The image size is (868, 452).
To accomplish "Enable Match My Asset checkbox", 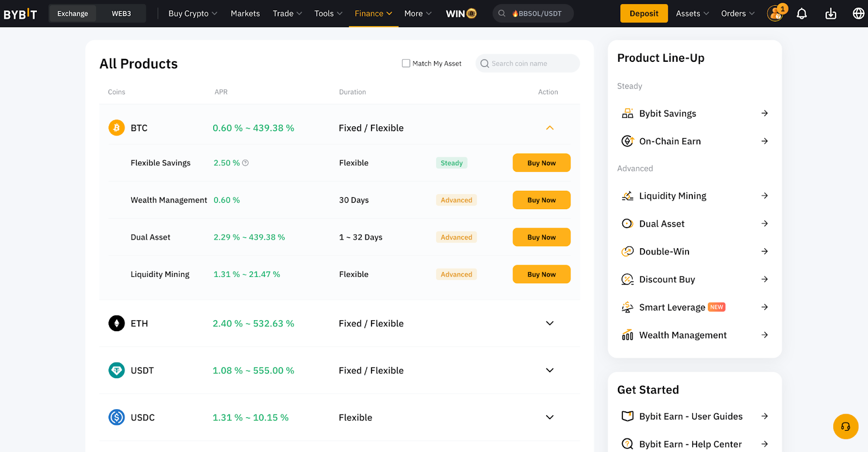I will (x=406, y=63).
